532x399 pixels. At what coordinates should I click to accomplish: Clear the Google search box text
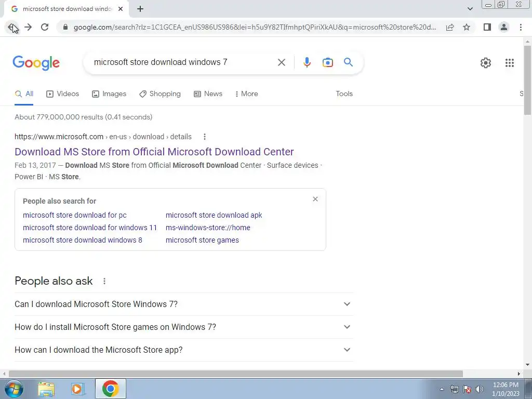281,62
